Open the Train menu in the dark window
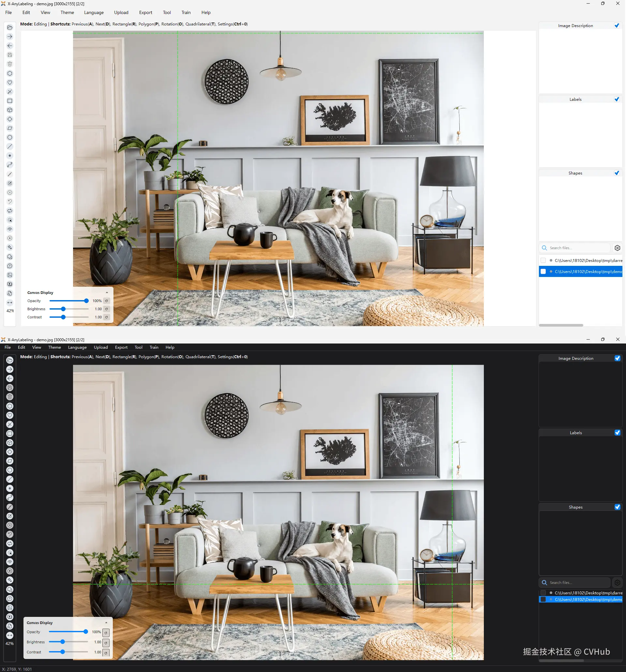 pyautogui.click(x=154, y=347)
